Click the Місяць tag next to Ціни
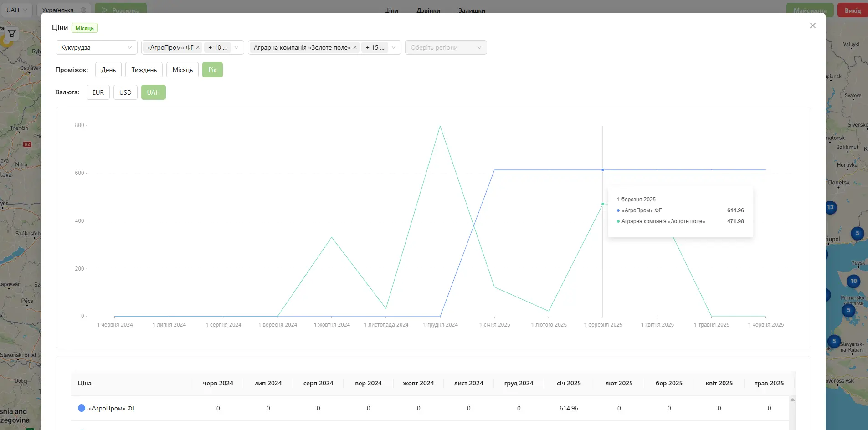This screenshot has width=868, height=430. pyautogui.click(x=84, y=28)
